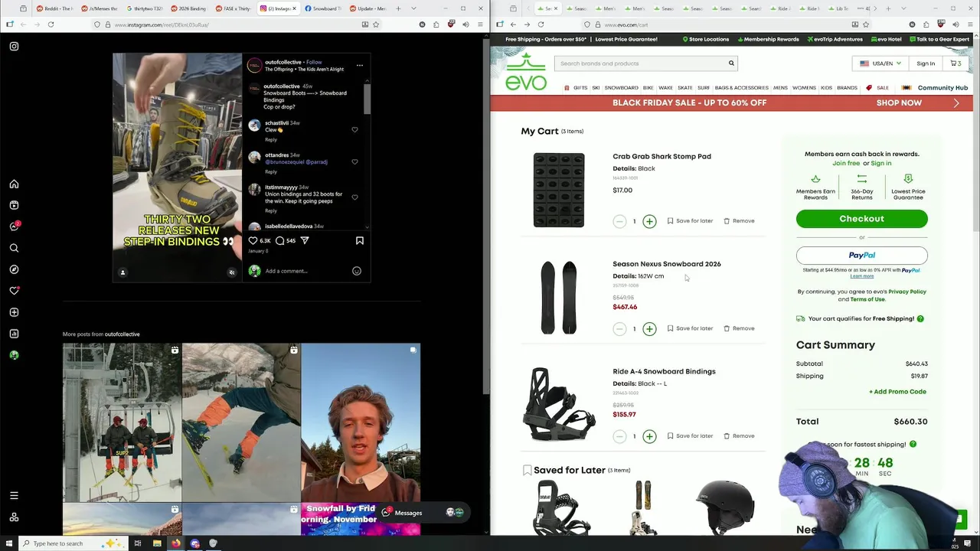Viewport: 980px width, 551px height.
Task: Click evo search magnifier icon
Action: 731,64
